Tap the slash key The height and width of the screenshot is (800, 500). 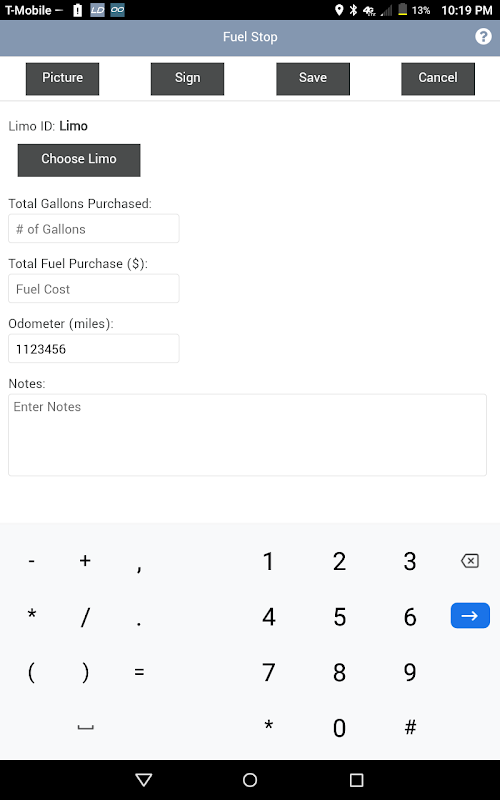click(85, 617)
